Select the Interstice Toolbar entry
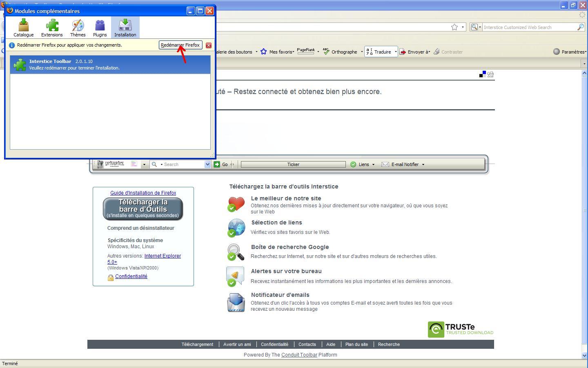 [110, 65]
